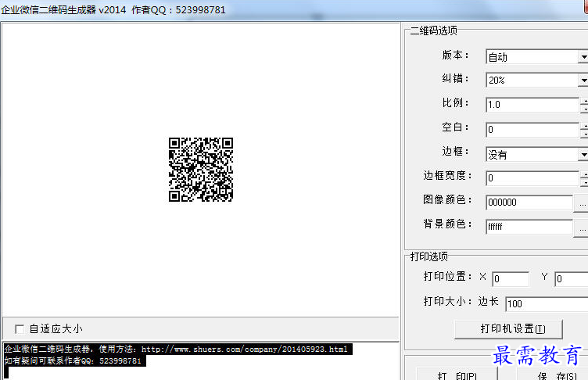Click the 空白 value field
Viewport: 588px width, 380px height.
coord(532,130)
